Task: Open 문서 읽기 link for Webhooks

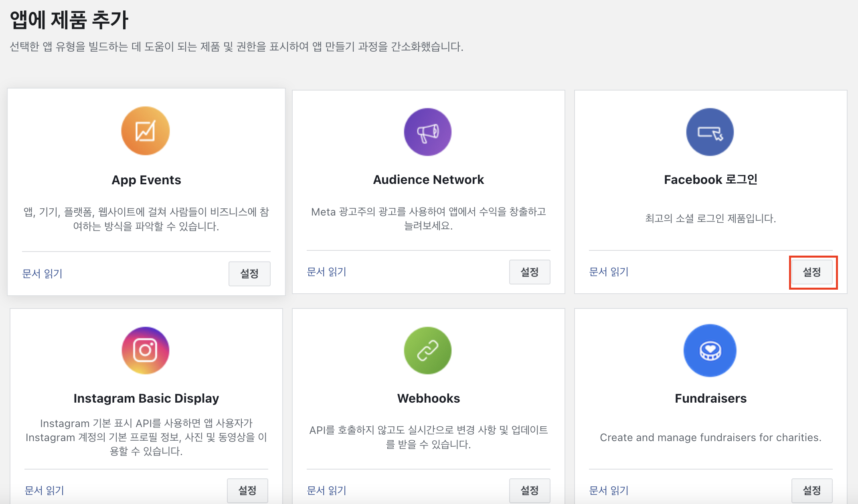Action: 326,490
